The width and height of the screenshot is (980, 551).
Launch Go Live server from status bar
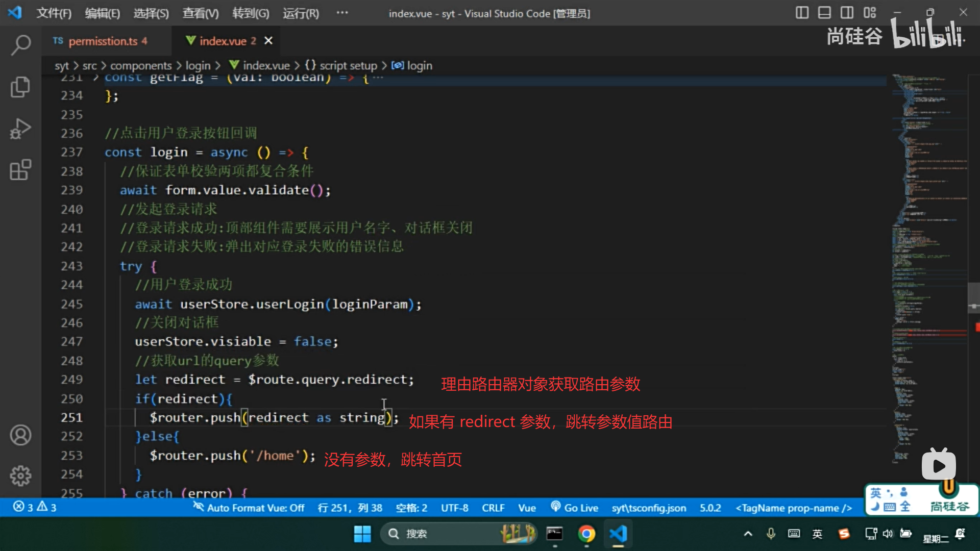574,508
